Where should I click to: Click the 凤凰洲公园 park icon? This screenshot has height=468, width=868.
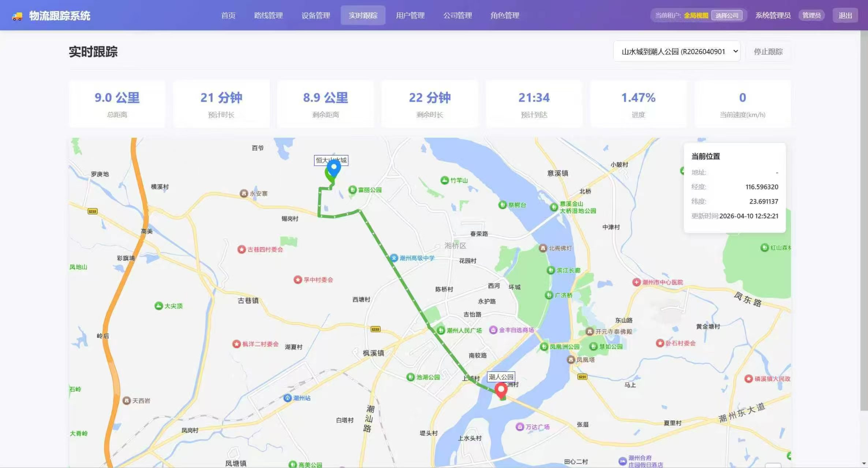click(x=544, y=347)
